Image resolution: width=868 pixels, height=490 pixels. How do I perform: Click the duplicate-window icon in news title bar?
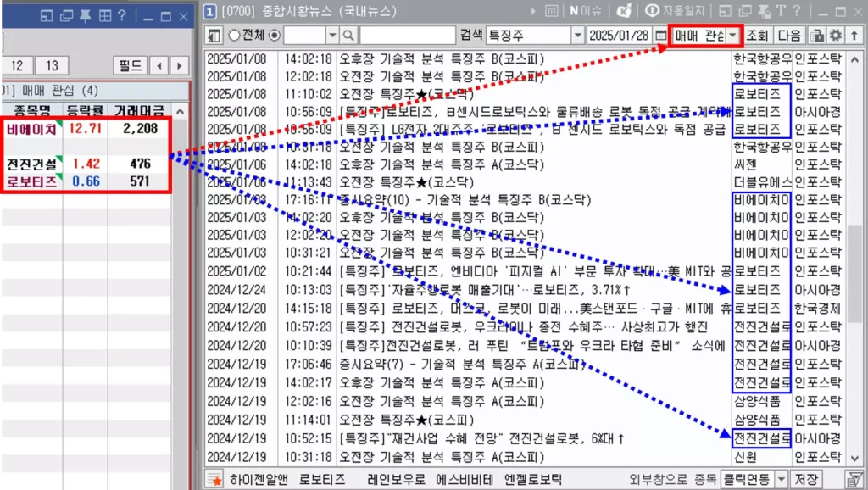(745, 10)
